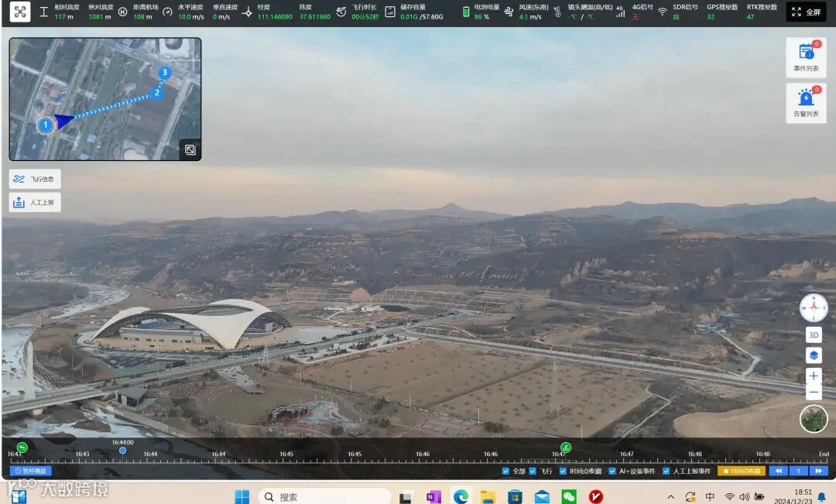The image size is (836, 504).
Task: Expand the minimap with its corner icon
Action: coord(190,150)
